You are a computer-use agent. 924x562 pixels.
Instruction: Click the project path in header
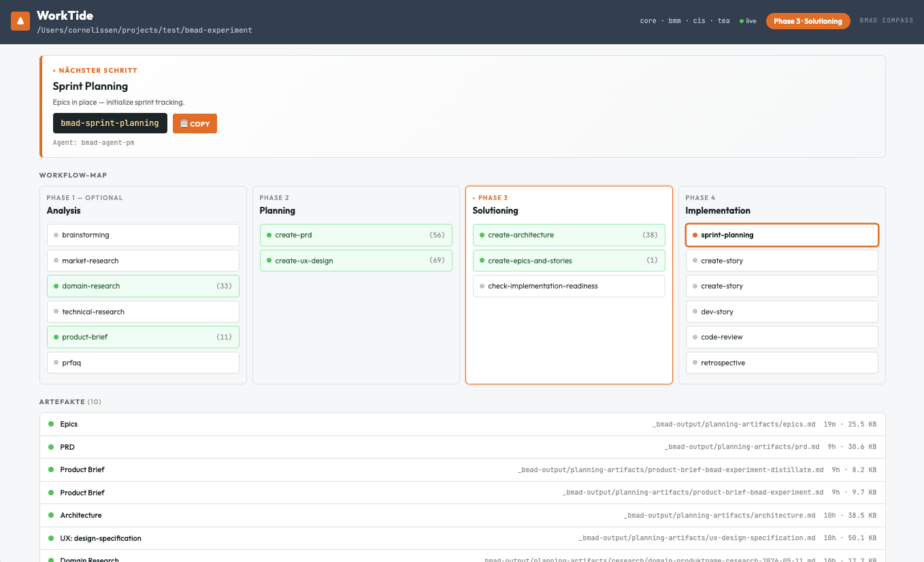(144, 31)
